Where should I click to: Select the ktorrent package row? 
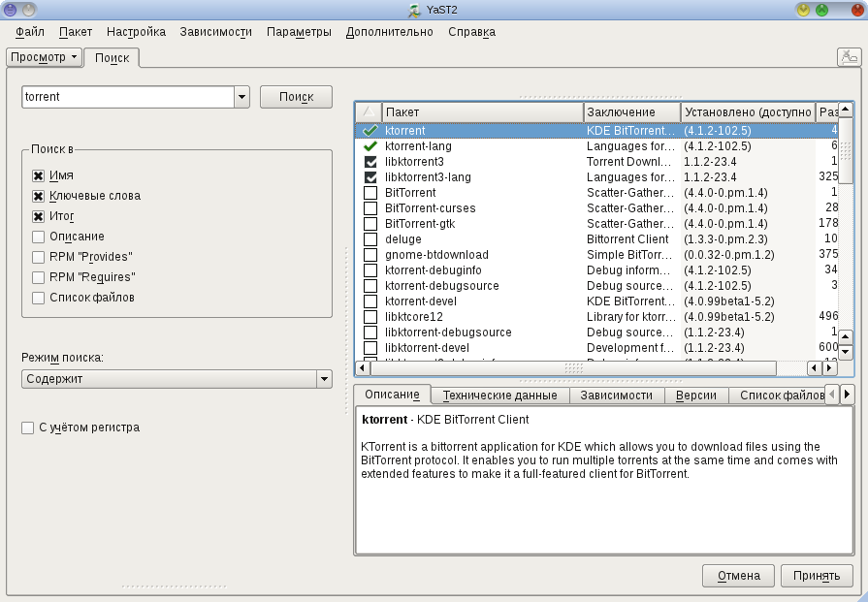pyautogui.click(x=596, y=131)
